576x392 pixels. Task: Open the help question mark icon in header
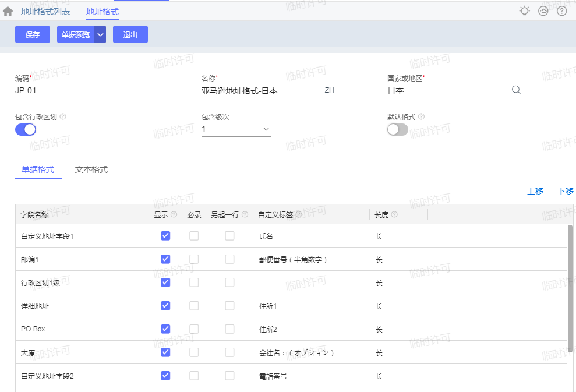click(561, 11)
